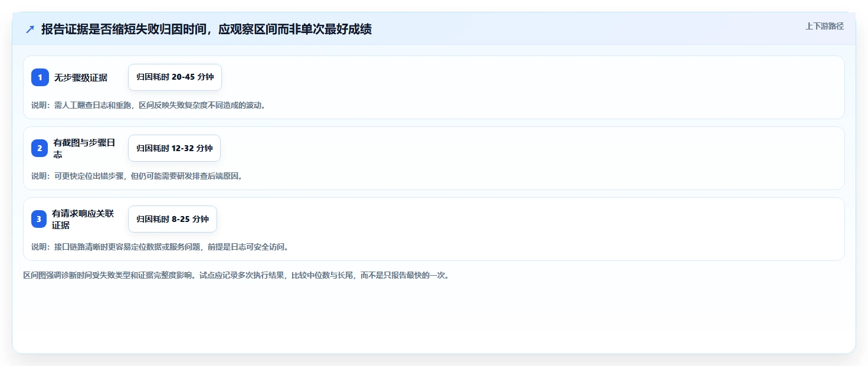Select the 有请求响应关联证据 label
The height and width of the screenshot is (366, 868).
[83, 219]
